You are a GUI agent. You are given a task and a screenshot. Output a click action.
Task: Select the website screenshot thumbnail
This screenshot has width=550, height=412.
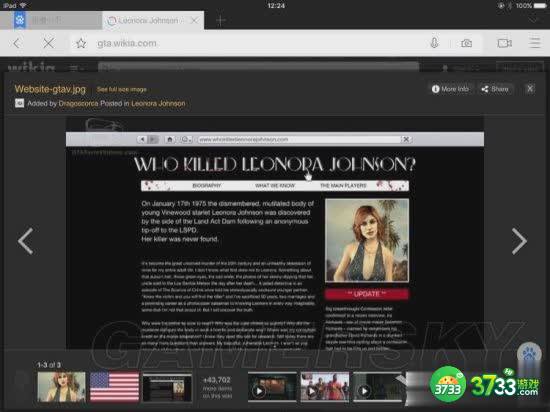click(x=167, y=387)
